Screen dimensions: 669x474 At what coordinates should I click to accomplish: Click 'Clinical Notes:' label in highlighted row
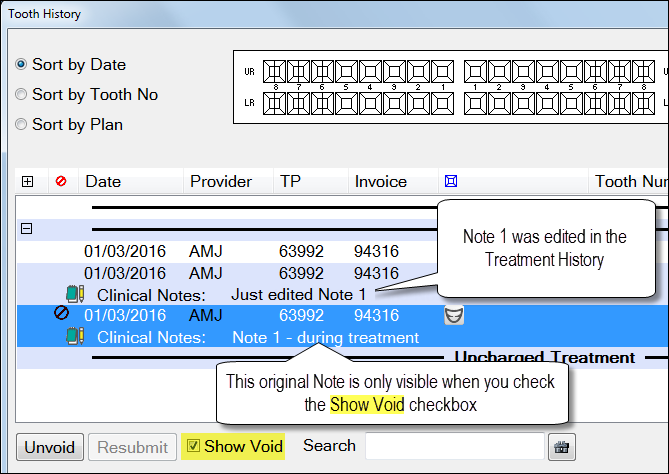151,337
